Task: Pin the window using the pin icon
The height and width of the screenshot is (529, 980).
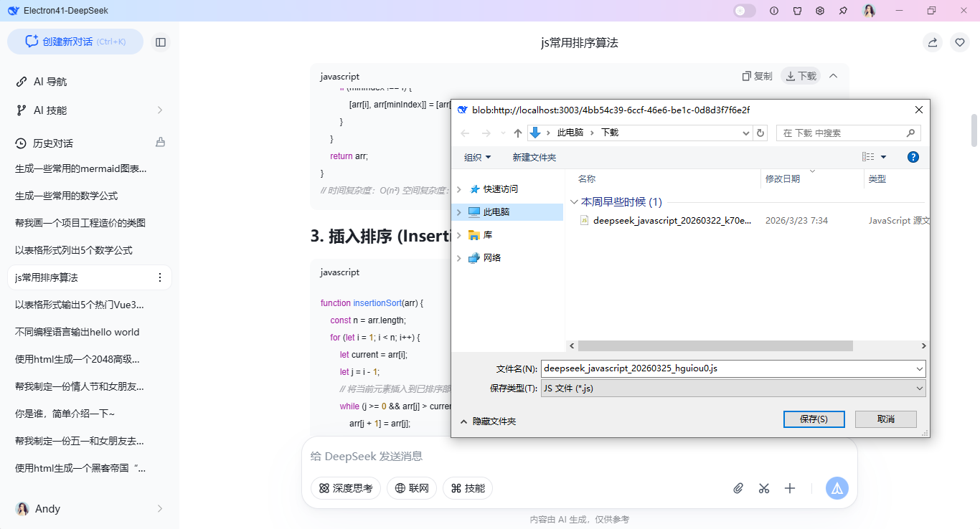Action: (843, 11)
